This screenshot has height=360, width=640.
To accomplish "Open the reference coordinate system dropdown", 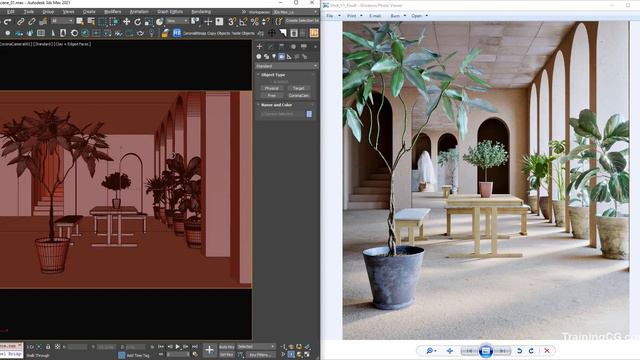I will 177,21.
